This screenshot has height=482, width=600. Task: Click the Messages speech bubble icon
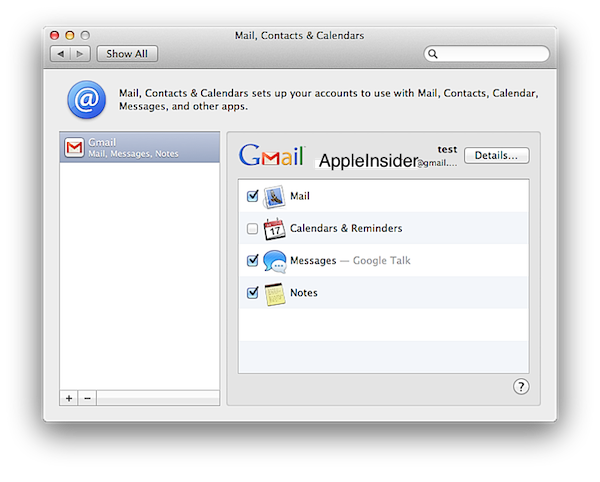[x=275, y=261]
